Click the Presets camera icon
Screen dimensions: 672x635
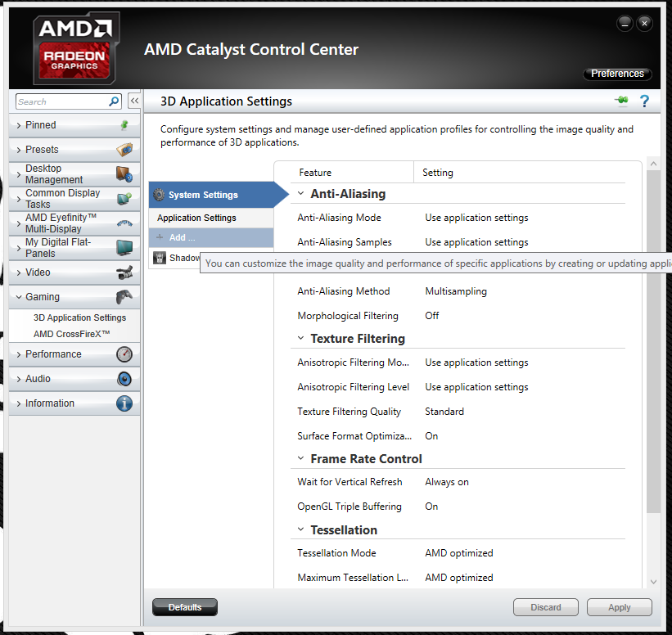click(x=124, y=150)
